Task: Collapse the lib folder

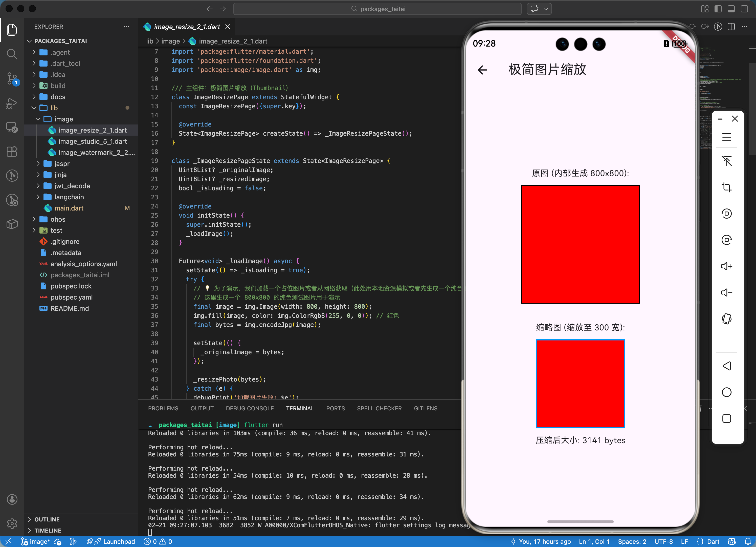Action: click(x=54, y=108)
